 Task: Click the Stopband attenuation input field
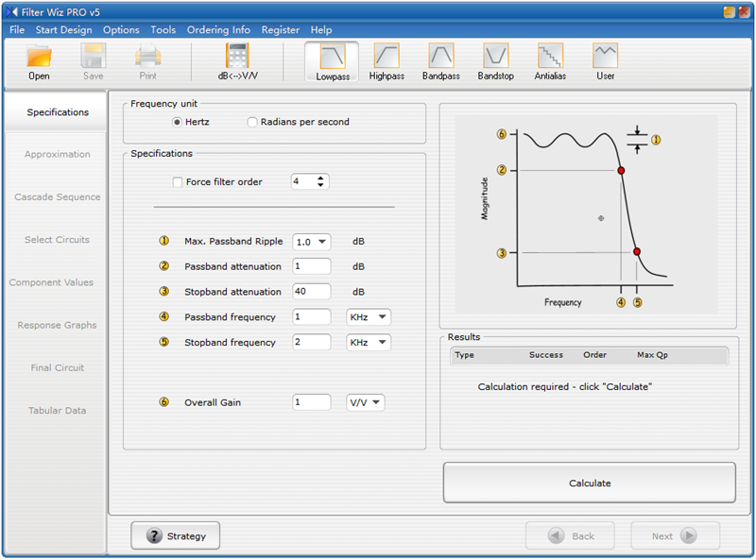coord(312,291)
